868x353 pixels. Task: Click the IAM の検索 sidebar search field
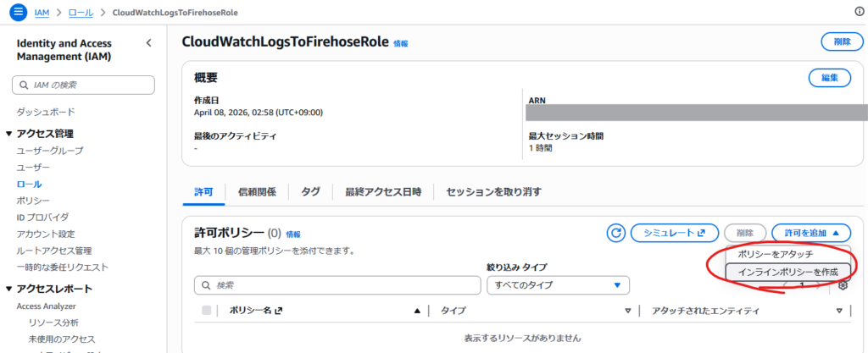coord(84,85)
